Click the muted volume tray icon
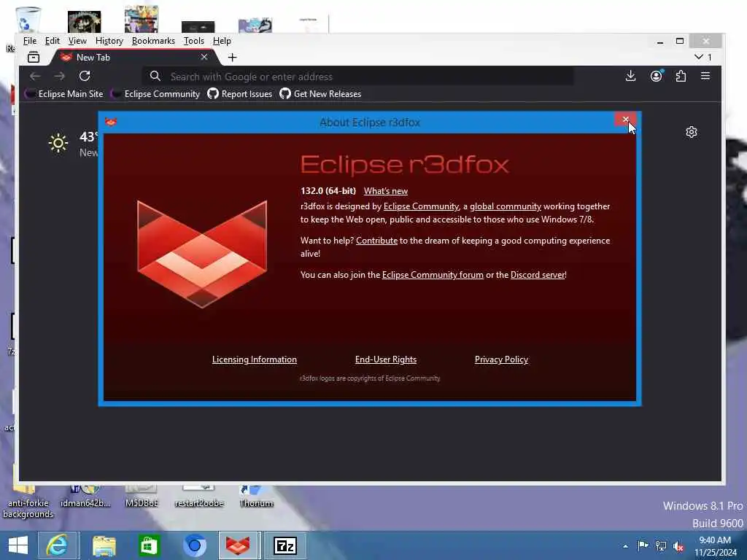This screenshot has height=560, width=747. coord(678,546)
